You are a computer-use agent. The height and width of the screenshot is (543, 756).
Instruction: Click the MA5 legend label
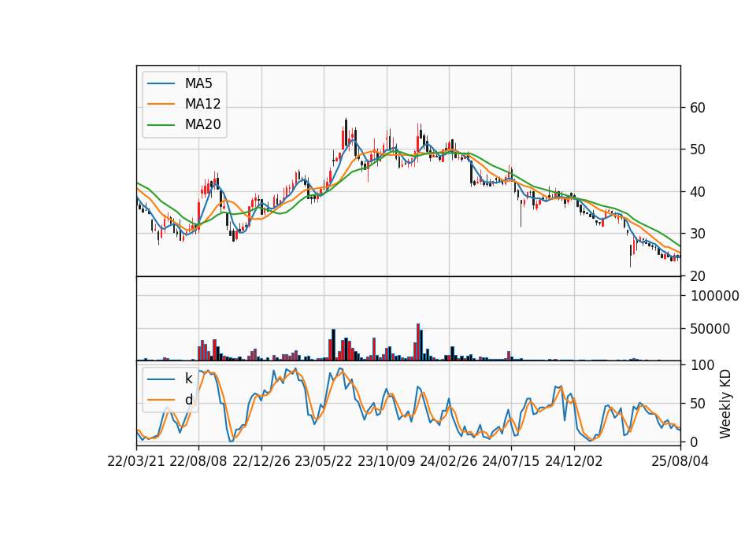click(x=198, y=83)
